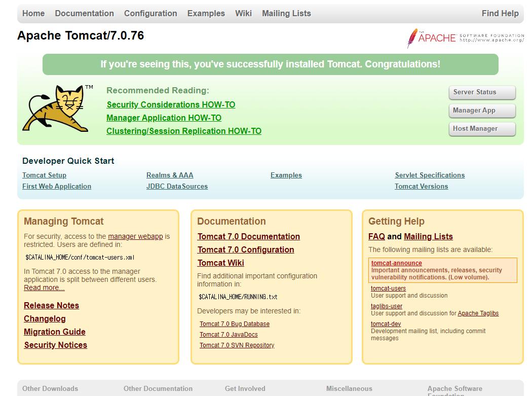Open Servlet Specifications link
Viewport: 532px width, 396px height.
(x=430, y=175)
